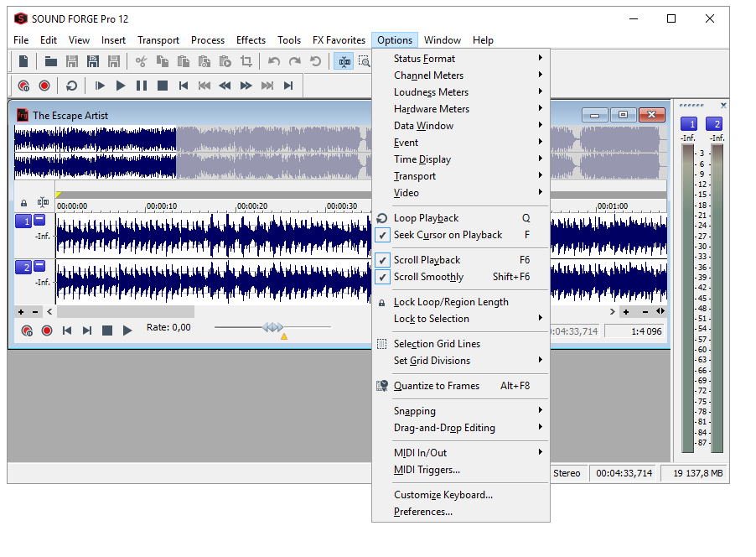Click the Trim/Crop toolbar icon
This screenshot has height=557, width=756.
click(246, 61)
